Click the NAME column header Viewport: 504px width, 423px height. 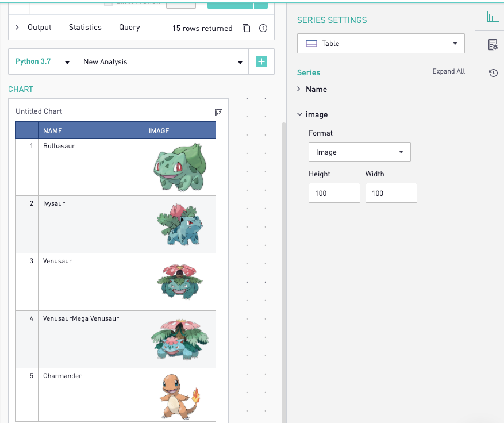[91, 130]
